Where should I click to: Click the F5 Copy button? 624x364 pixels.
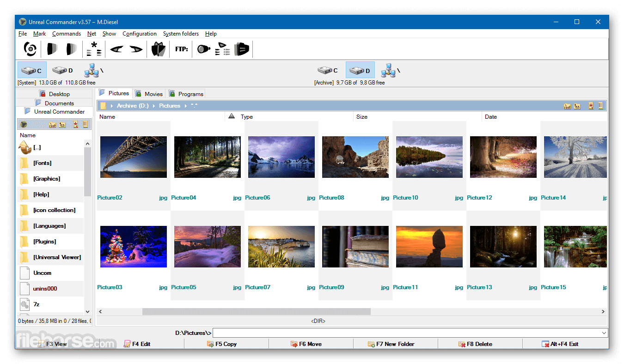click(x=222, y=344)
